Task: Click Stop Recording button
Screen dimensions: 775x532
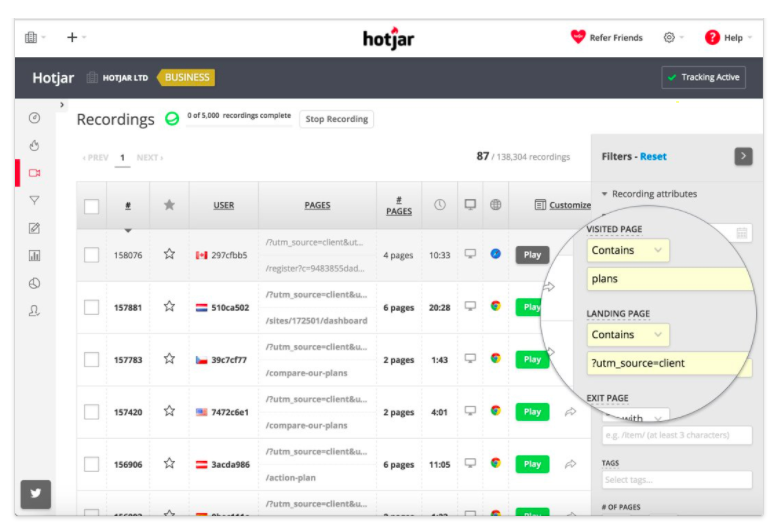Action: [337, 119]
